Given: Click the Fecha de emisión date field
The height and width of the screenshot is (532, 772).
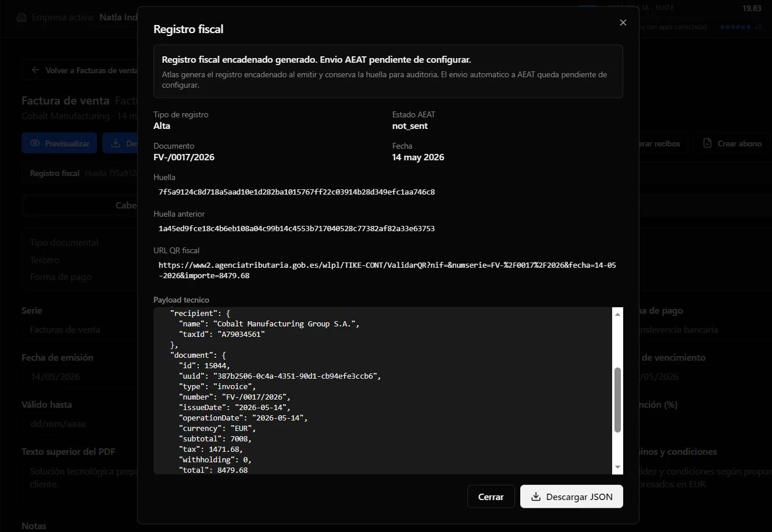Looking at the screenshot, I should point(79,376).
